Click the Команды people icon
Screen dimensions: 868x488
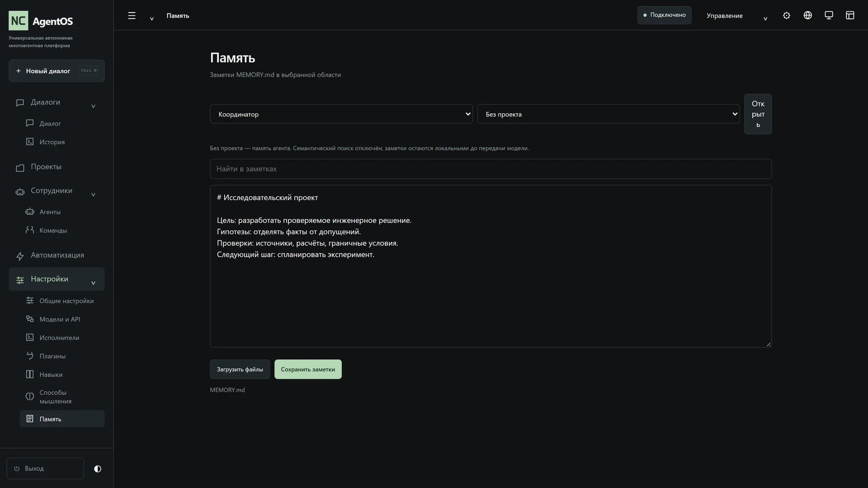point(30,230)
